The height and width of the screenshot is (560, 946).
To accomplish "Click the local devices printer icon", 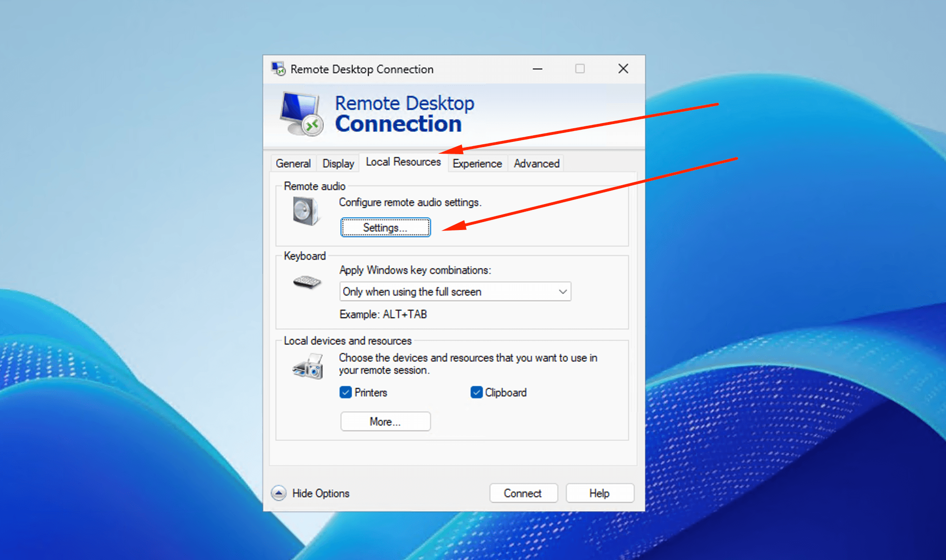I will (308, 366).
